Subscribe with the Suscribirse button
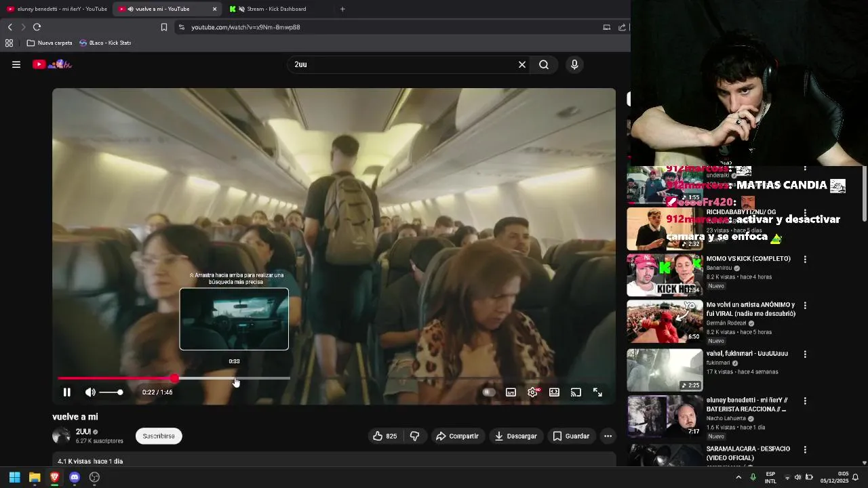This screenshot has height=488, width=868. 159,436
